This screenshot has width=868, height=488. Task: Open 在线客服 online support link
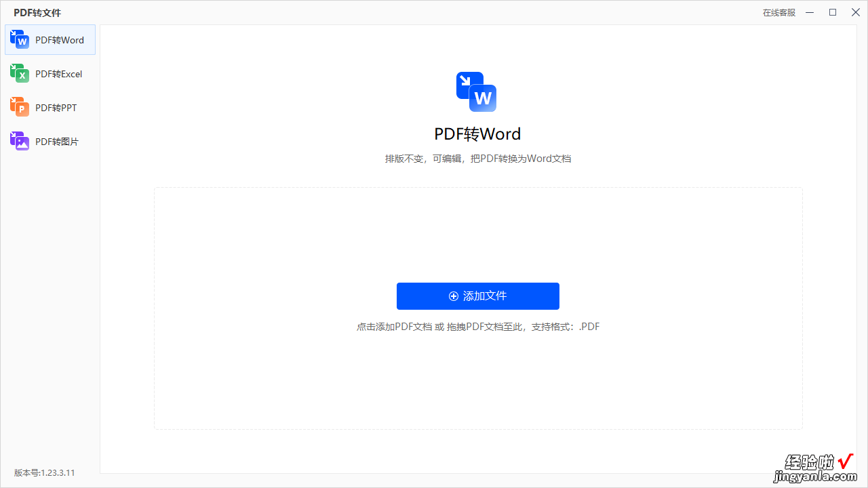(x=779, y=13)
